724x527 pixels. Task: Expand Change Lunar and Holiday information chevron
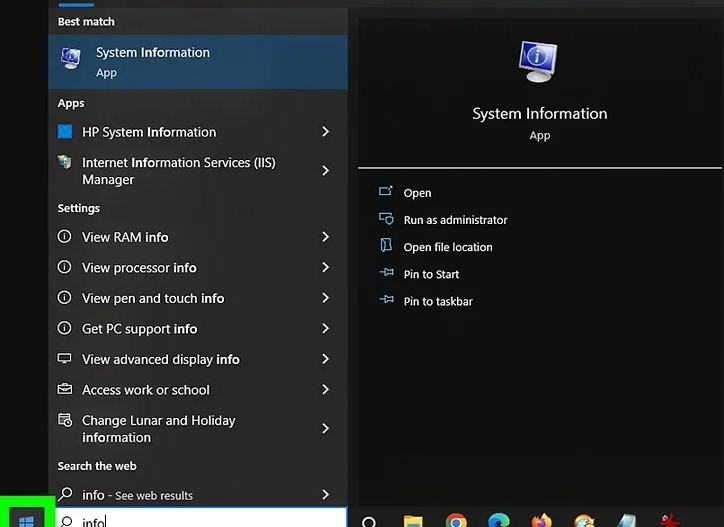(x=326, y=429)
